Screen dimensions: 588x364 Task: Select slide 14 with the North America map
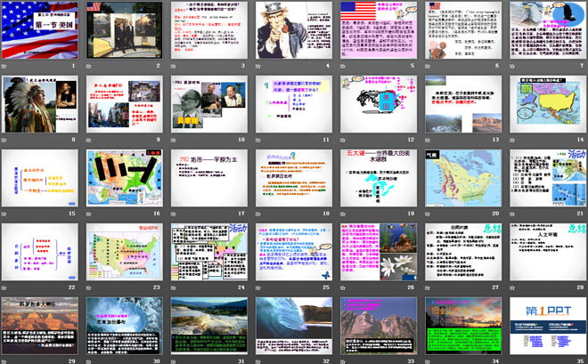[x=545, y=104]
